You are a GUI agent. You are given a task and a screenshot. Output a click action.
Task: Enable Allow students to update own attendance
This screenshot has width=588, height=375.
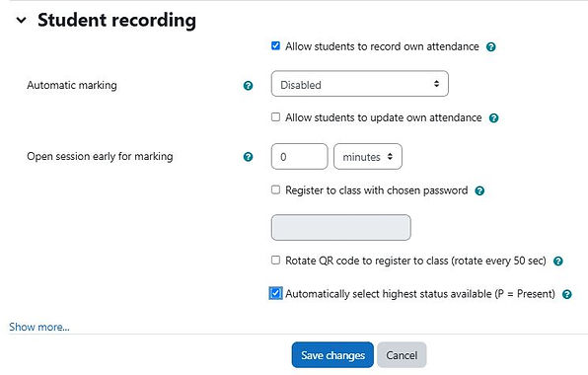(275, 117)
